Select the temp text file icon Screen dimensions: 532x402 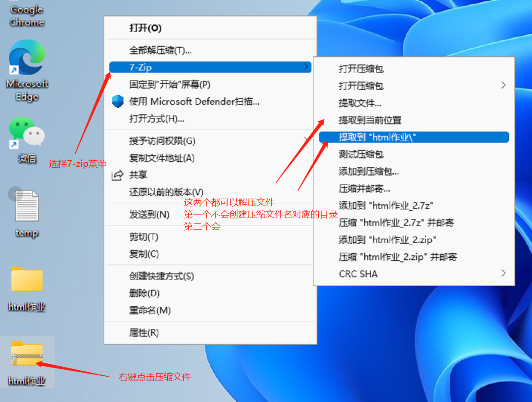(x=27, y=206)
